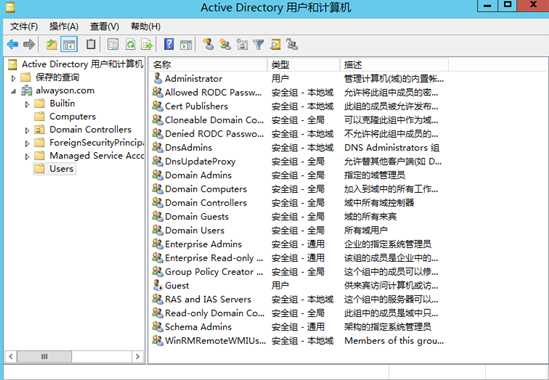Screen dimensions: 549x380
Task: Select the Allowed RODC Passw... group row
Action: [298, 92]
